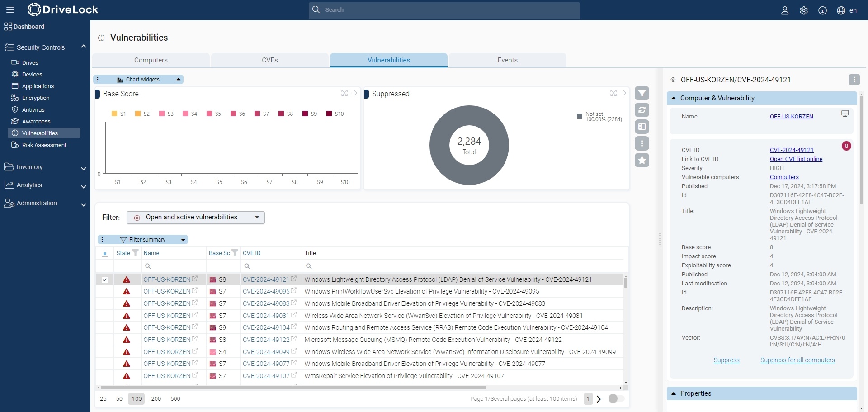Toggle S5 legend entry in Base Score
The height and width of the screenshot is (412, 868).
click(214, 114)
